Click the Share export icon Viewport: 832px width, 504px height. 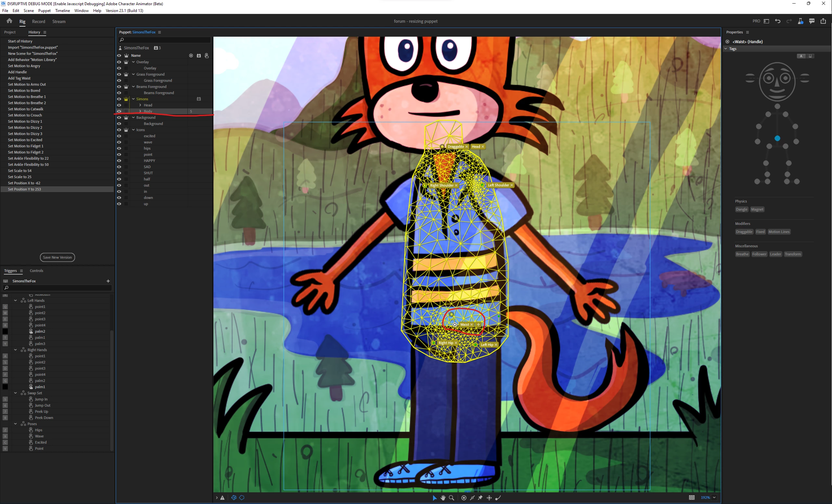[x=823, y=21]
